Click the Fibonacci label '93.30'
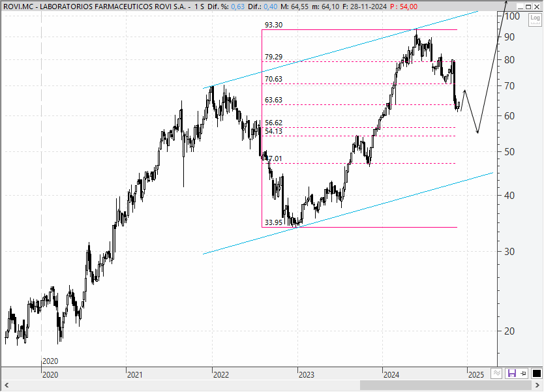544x392 pixels. (x=273, y=25)
